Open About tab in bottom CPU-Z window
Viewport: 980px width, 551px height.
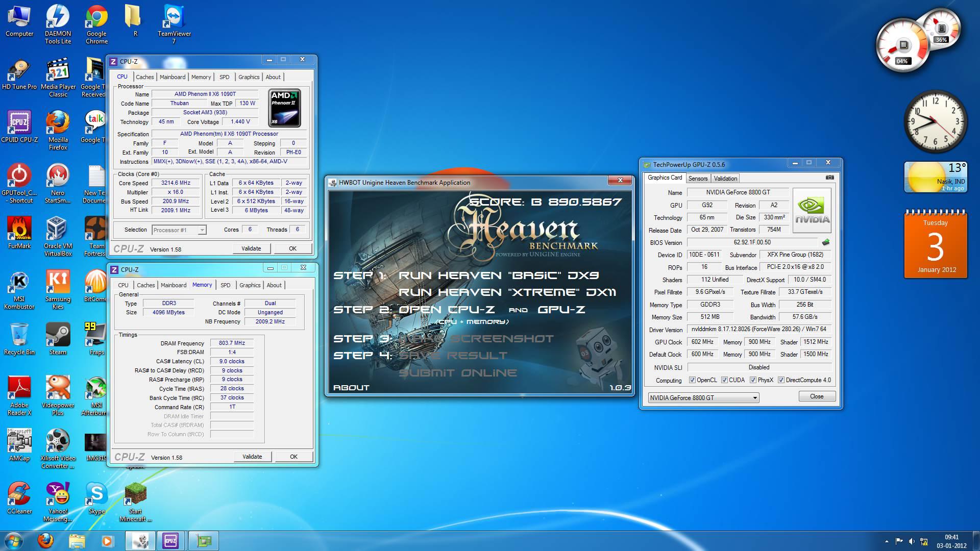tap(274, 285)
